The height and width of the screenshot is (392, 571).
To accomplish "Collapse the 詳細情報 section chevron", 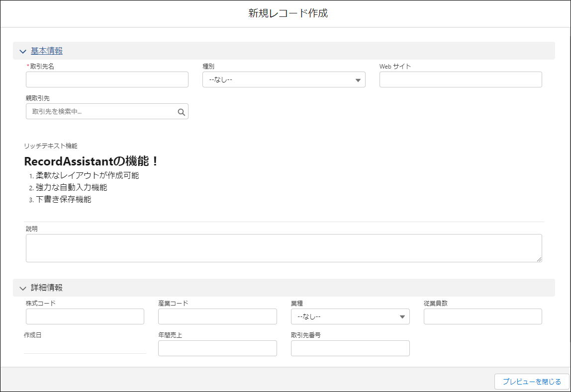I will coord(23,288).
